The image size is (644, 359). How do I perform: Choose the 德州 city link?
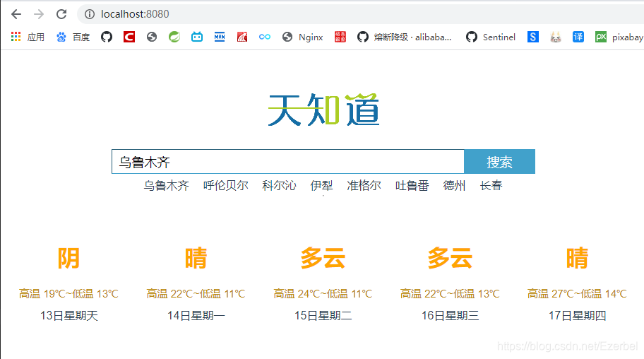coord(454,185)
